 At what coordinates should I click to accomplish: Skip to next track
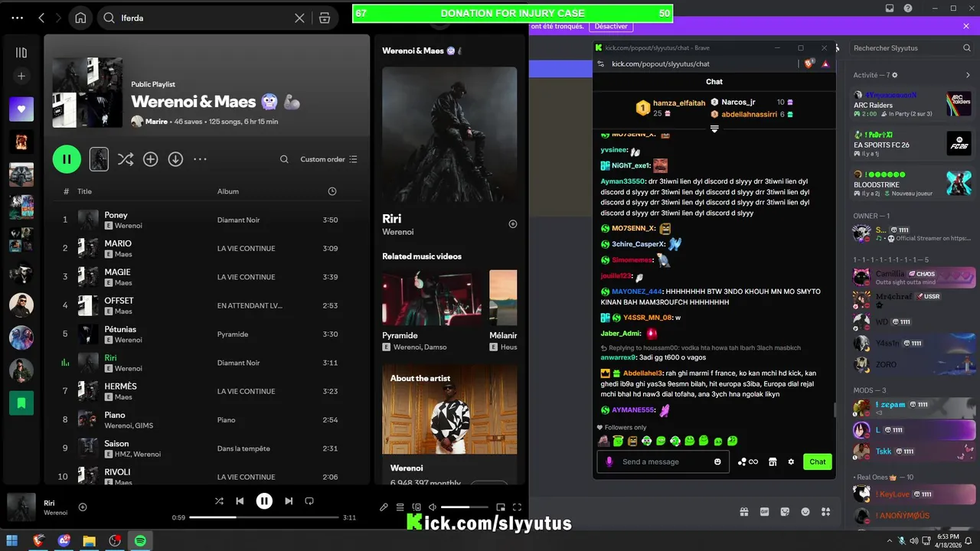tap(289, 501)
